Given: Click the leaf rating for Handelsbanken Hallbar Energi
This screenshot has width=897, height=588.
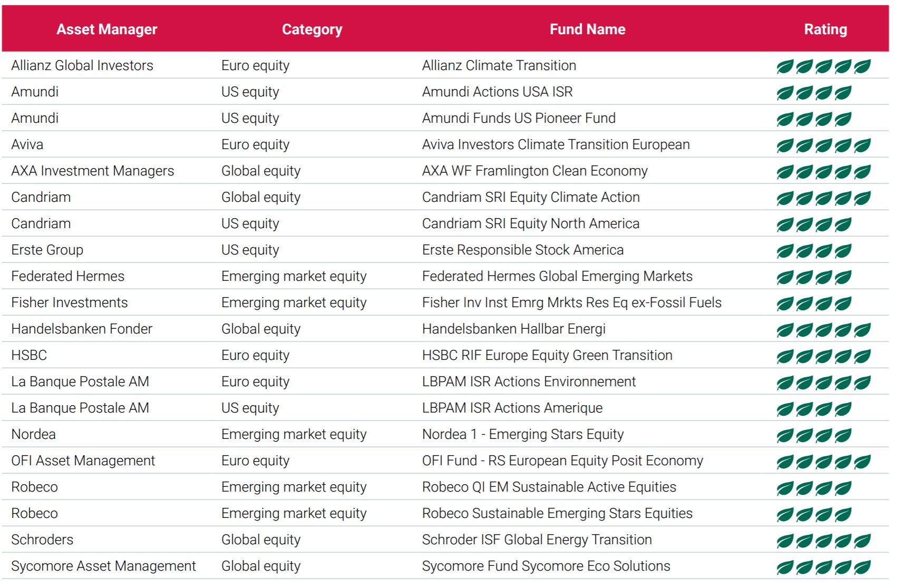Looking at the screenshot, I should (823, 330).
